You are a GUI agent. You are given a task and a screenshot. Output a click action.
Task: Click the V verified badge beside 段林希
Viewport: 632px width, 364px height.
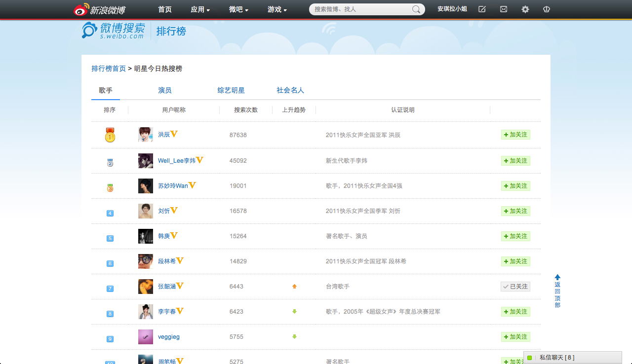[x=180, y=260]
